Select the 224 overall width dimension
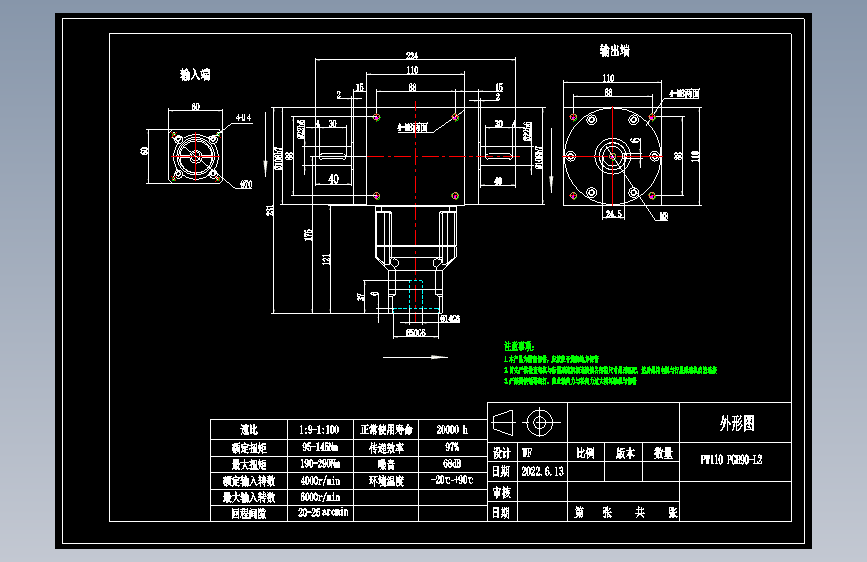Viewport: 867px width, 562px height. click(x=412, y=55)
